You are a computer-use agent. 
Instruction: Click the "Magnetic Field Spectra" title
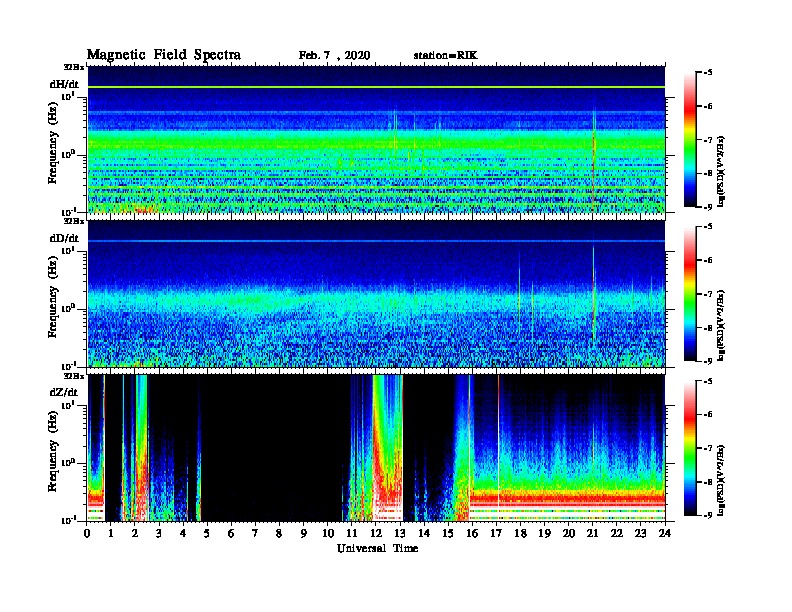click(164, 55)
